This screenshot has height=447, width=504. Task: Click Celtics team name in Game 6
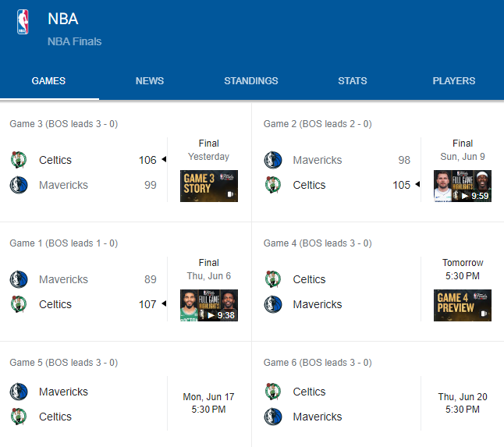(309, 392)
